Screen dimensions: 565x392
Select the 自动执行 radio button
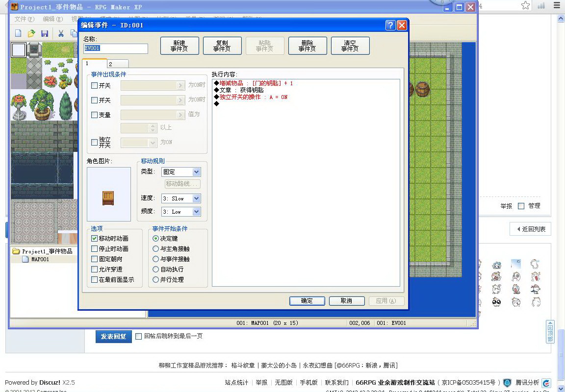[x=155, y=269]
